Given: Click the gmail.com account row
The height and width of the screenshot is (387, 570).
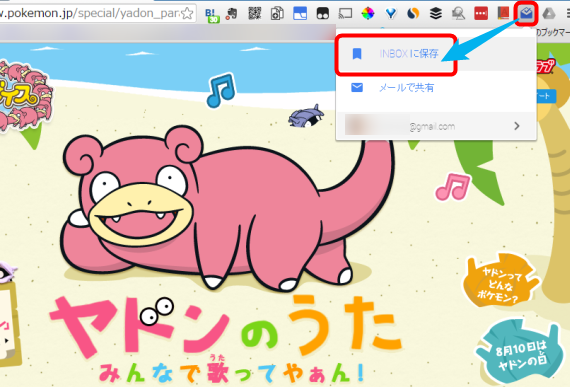Looking at the screenshot, I should point(435,126).
